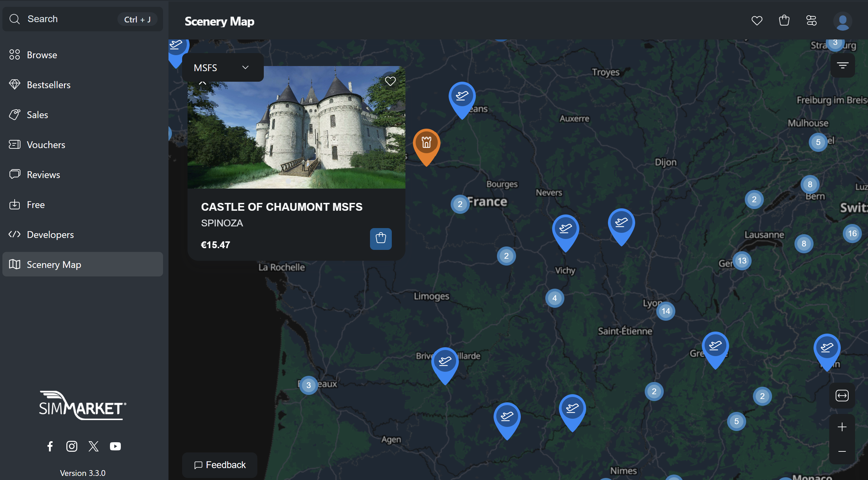Open the Castle of Chaumont MSFS title
Screen dimensions: 868x480
pyautogui.click(x=282, y=207)
